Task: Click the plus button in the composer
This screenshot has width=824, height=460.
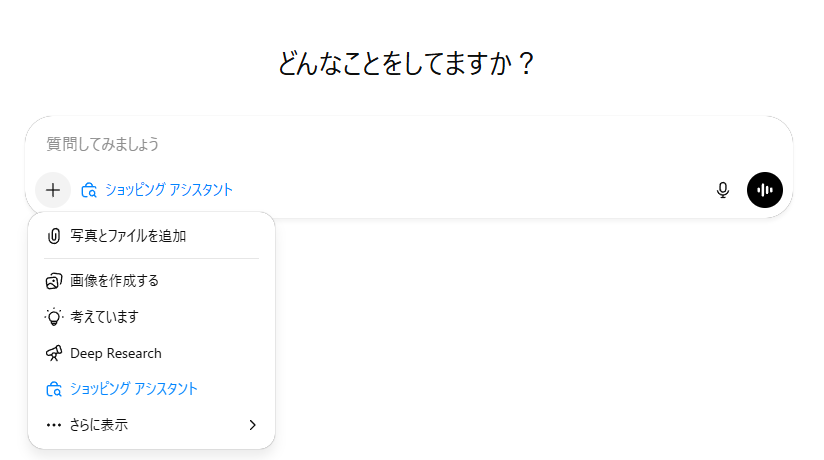Action: [x=53, y=190]
